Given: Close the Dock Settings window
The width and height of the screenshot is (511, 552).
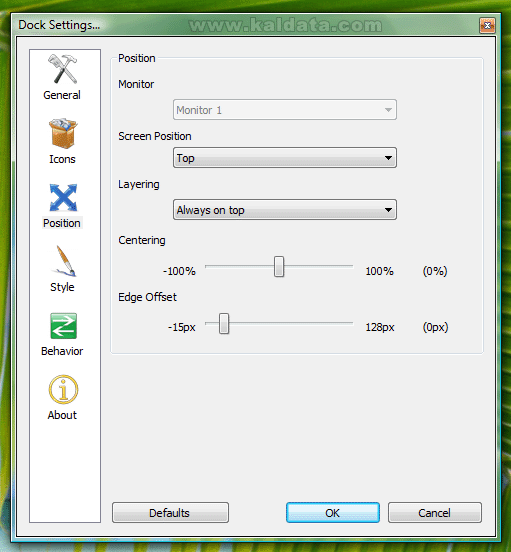Looking at the screenshot, I should 487,25.
